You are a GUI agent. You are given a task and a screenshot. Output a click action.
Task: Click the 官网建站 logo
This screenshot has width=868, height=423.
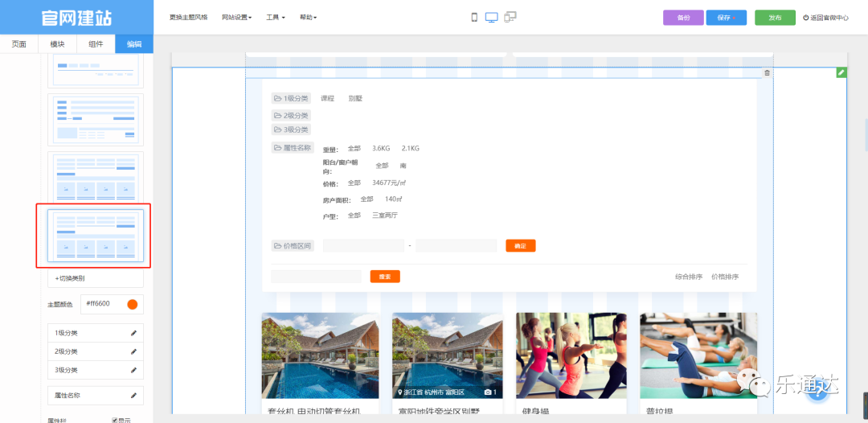(76, 18)
